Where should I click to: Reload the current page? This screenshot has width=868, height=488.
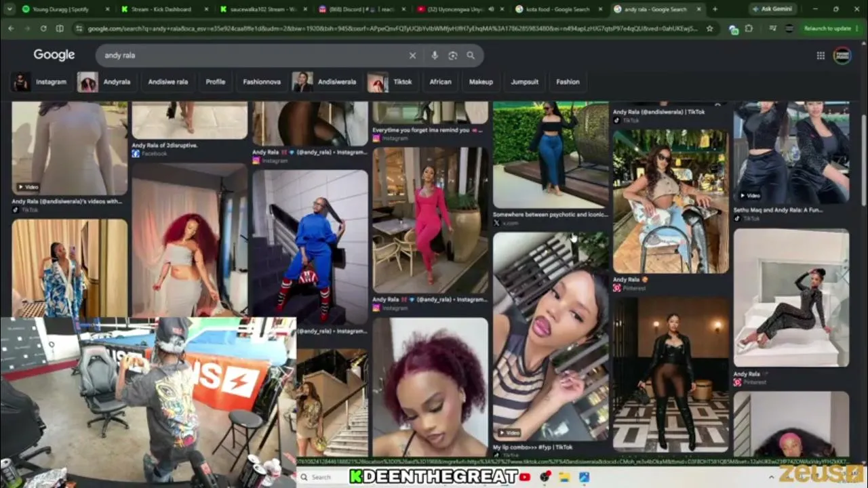tap(43, 28)
